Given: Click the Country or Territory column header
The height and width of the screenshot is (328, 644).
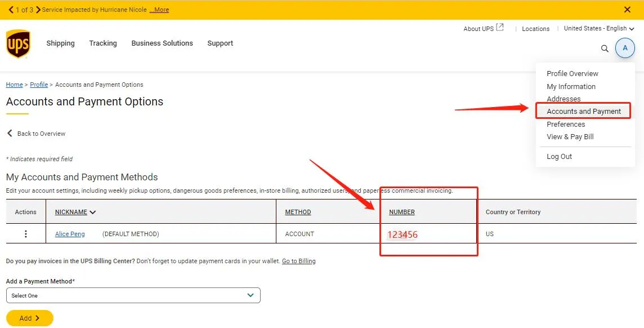Looking at the screenshot, I should pos(513,212).
